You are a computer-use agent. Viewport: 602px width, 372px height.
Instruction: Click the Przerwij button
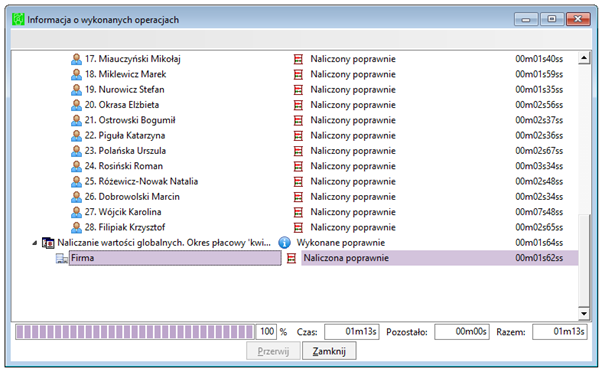[273, 351]
